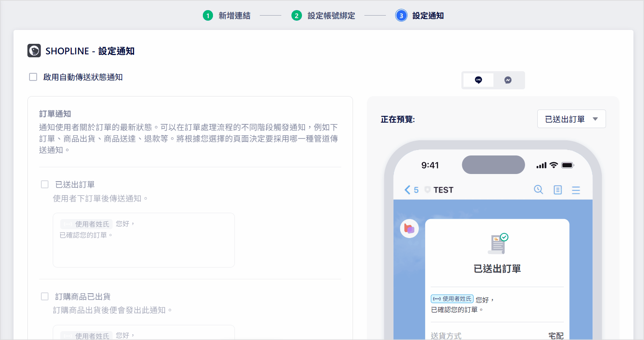Image resolution: width=644 pixels, height=340 pixels.
Task: Enable 啟用自動傳送狀態通知 checkbox
Action: coord(33,77)
